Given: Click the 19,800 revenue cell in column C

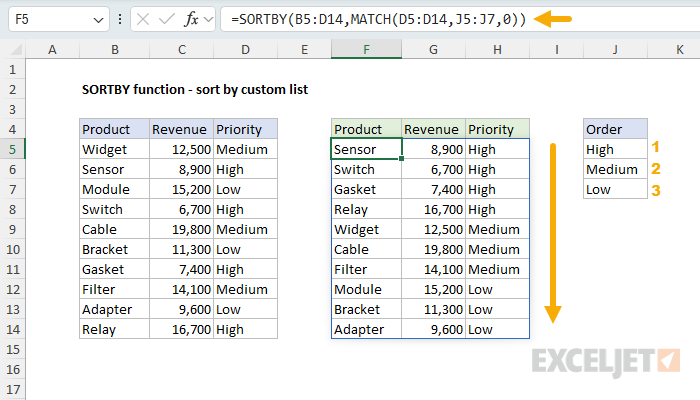Looking at the screenshot, I should pos(181,229).
